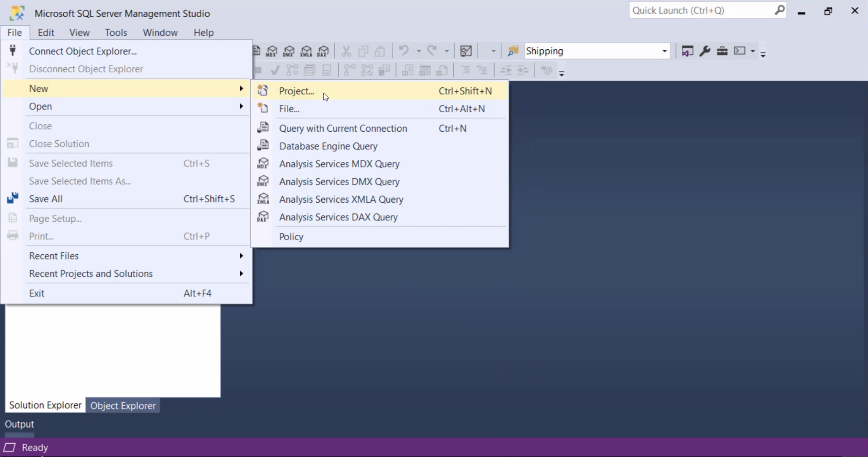868x457 pixels.
Task: Click the SSMS application icon in title bar
Action: (17, 13)
